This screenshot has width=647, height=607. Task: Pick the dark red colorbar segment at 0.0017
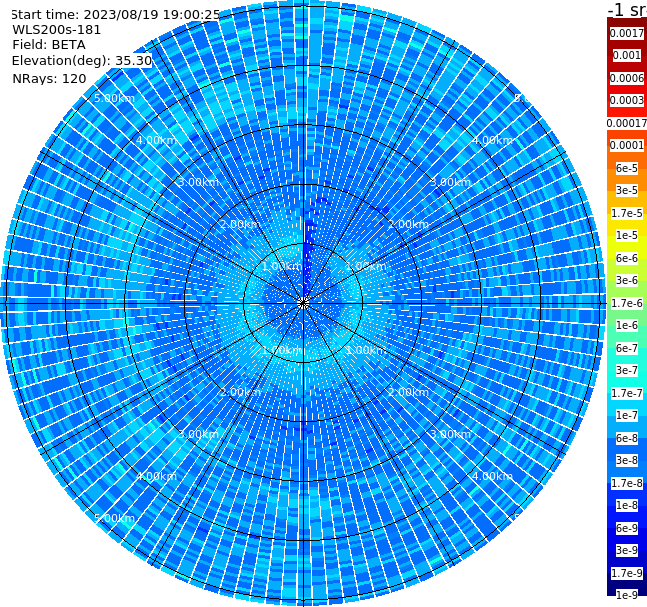click(627, 33)
